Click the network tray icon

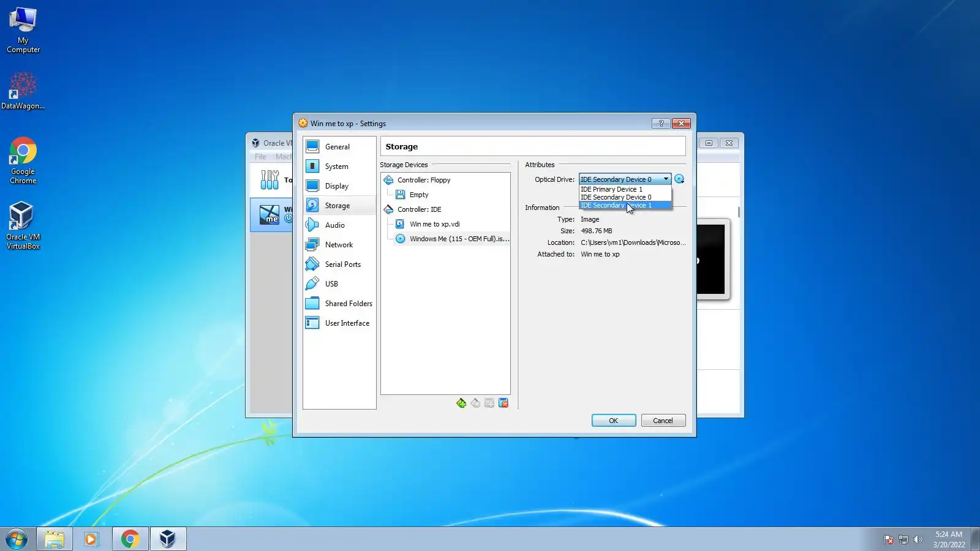[x=903, y=539]
